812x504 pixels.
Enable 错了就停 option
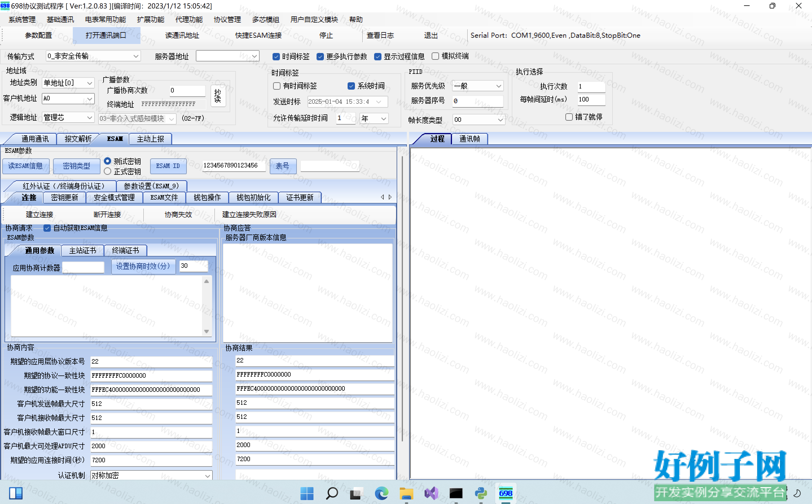(x=569, y=117)
